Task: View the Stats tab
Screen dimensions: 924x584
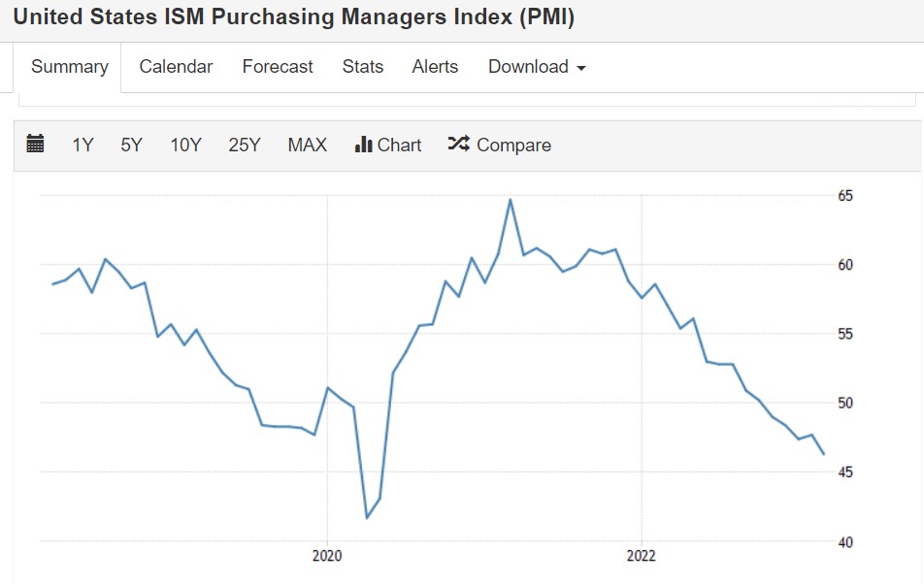Action: 362,67
